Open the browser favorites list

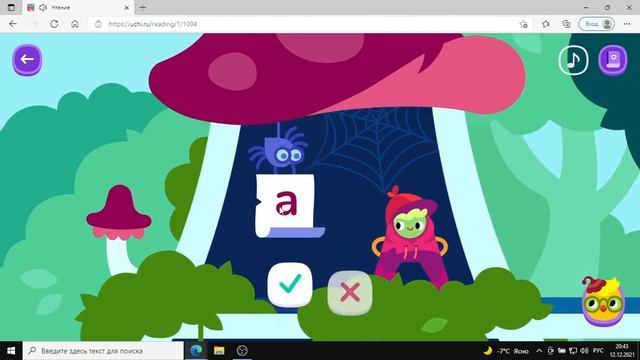click(x=546, y=24)
